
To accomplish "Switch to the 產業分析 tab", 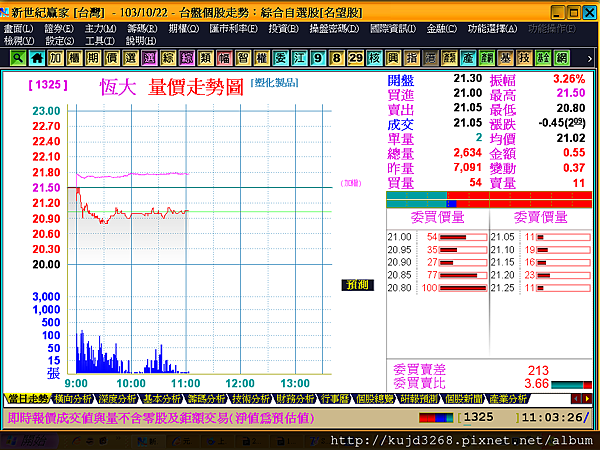I will pyautogui.click(x=509, y=399).
